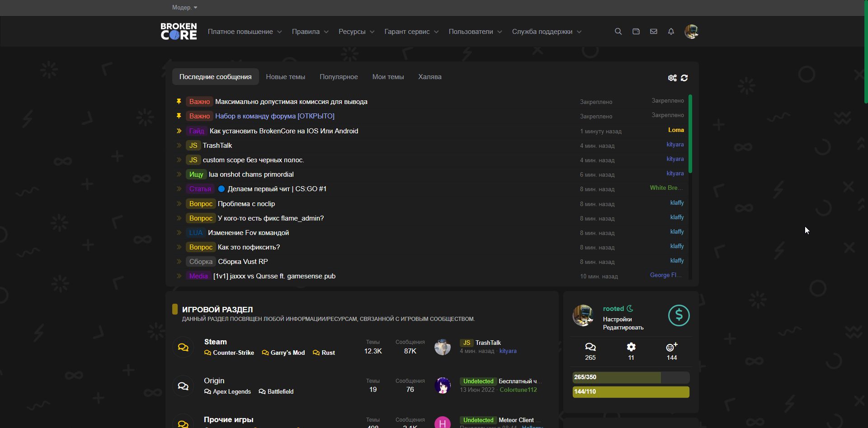The height and width of the screenshot is (428, 868).
Task: Refresh the latest messages feed
Action: click(x=684, y=78)
